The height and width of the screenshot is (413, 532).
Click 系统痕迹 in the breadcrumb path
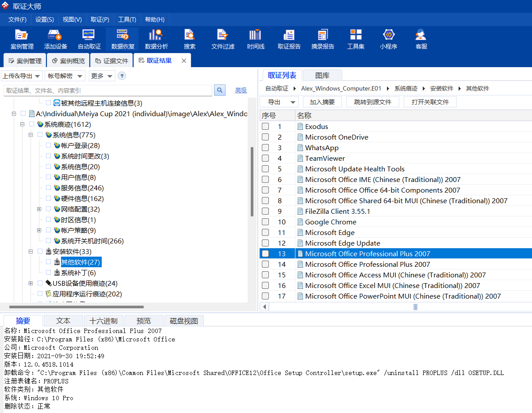[x=406, y=88]
